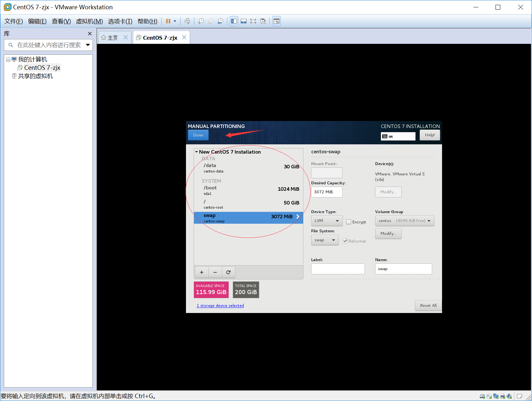Viewport: 532px width, 401px height.
Task: Click the Done button
Action: (198, 135)
